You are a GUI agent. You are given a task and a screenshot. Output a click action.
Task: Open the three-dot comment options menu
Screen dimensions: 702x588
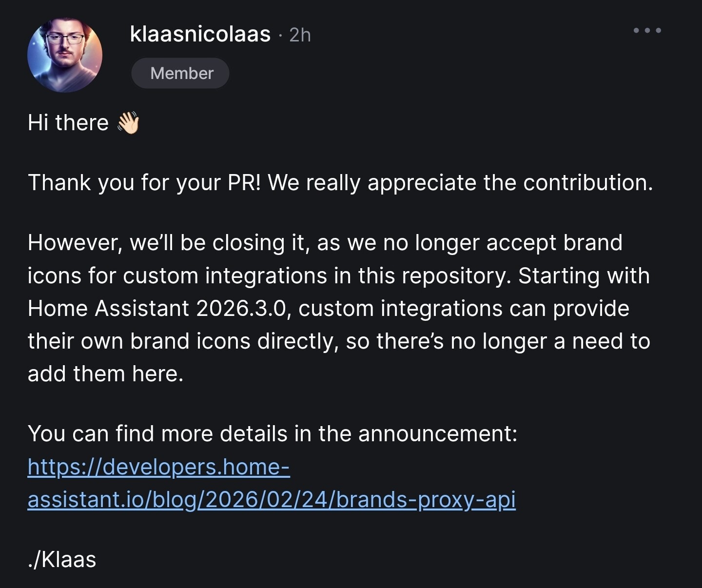pyautogui.click(x=647, y=30)
